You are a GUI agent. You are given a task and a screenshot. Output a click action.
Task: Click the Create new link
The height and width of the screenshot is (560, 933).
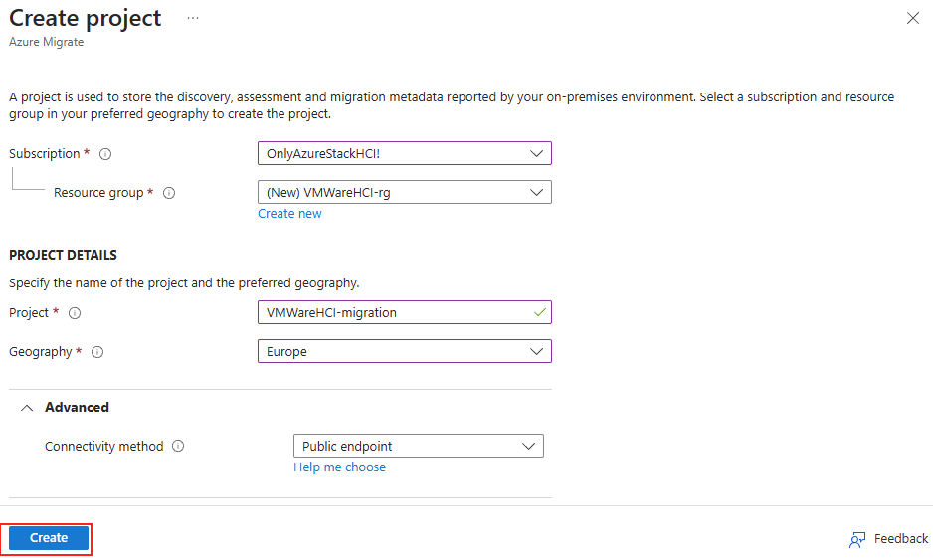[289, 214]
